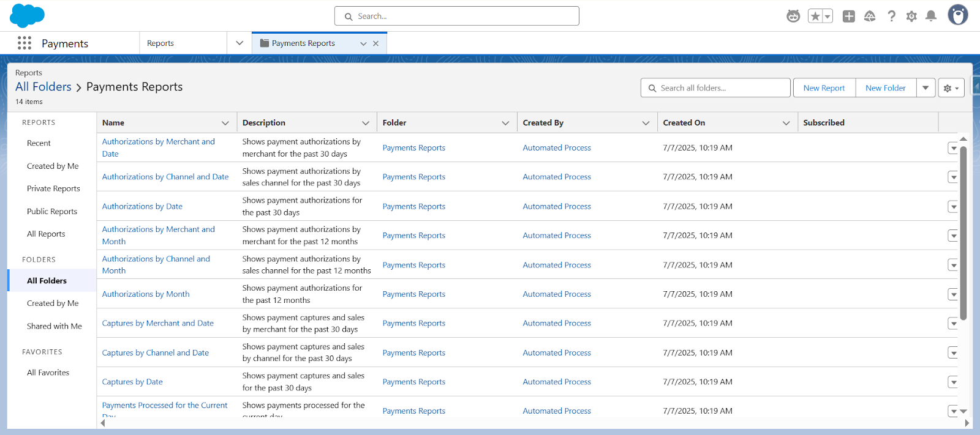Image resolution: width=980 pixels, height=435 pixels.
Task: Open the Notifications bell
Action: 931,16
